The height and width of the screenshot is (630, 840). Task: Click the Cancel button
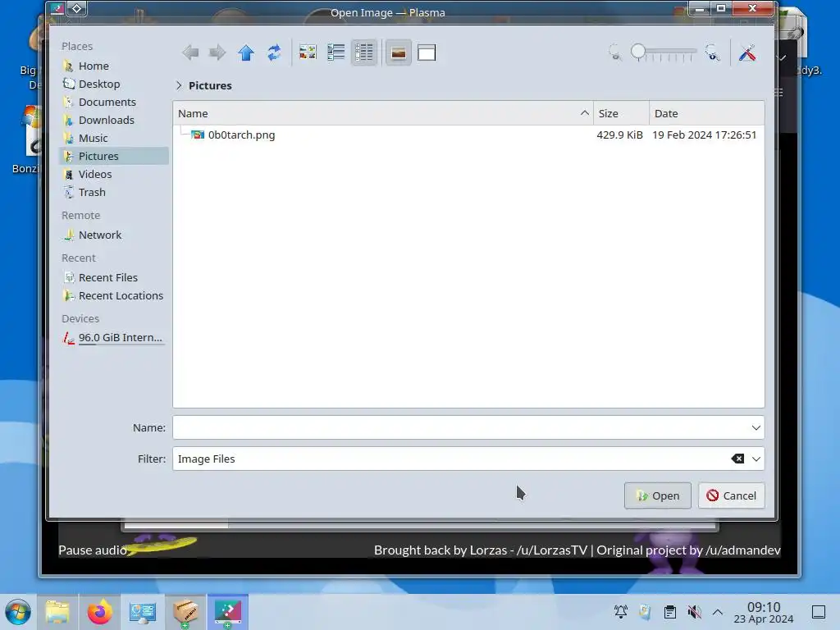[731, 495]
